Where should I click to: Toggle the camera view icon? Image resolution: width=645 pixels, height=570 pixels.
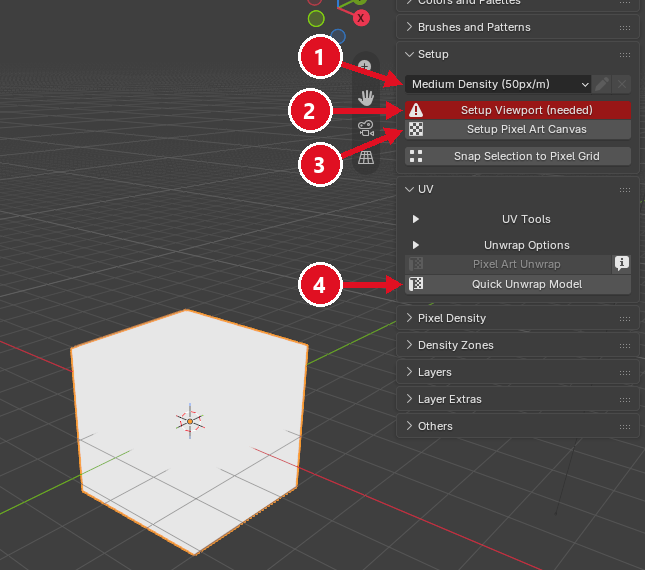[x=366, y=128]
